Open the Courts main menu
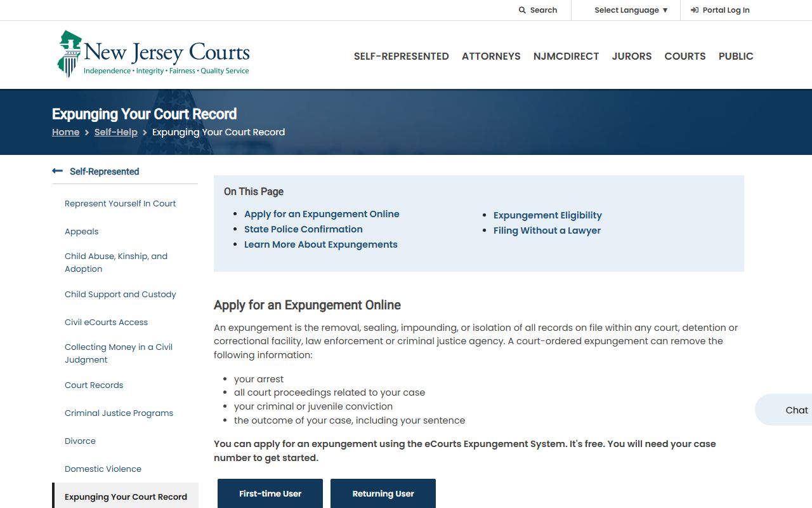The image size is (812, 508). tap(685, 56)
